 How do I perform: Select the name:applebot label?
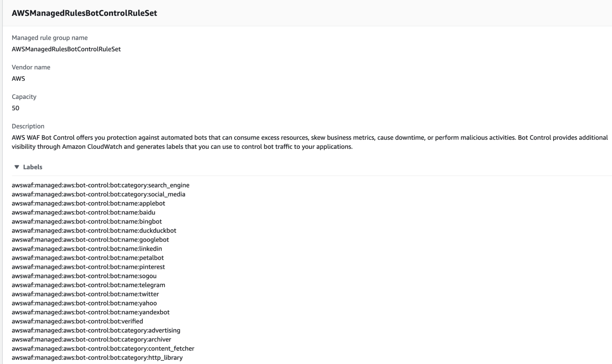tap(88, 203)
